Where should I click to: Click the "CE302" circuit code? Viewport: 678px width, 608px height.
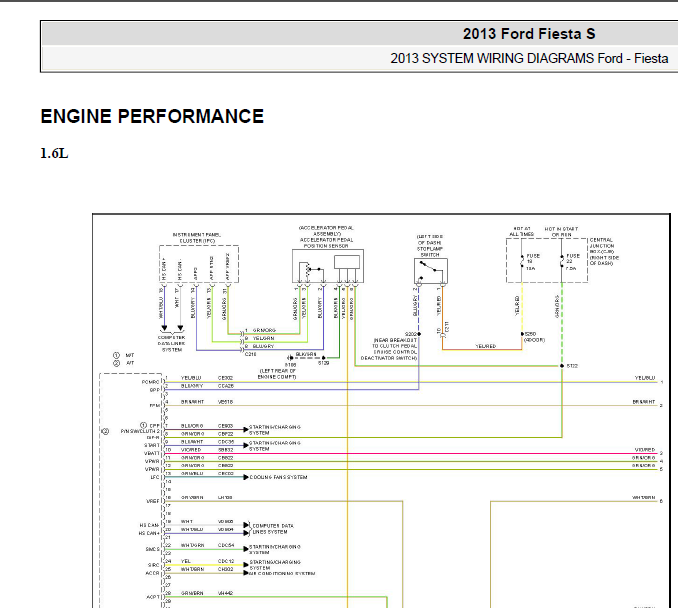225,378
